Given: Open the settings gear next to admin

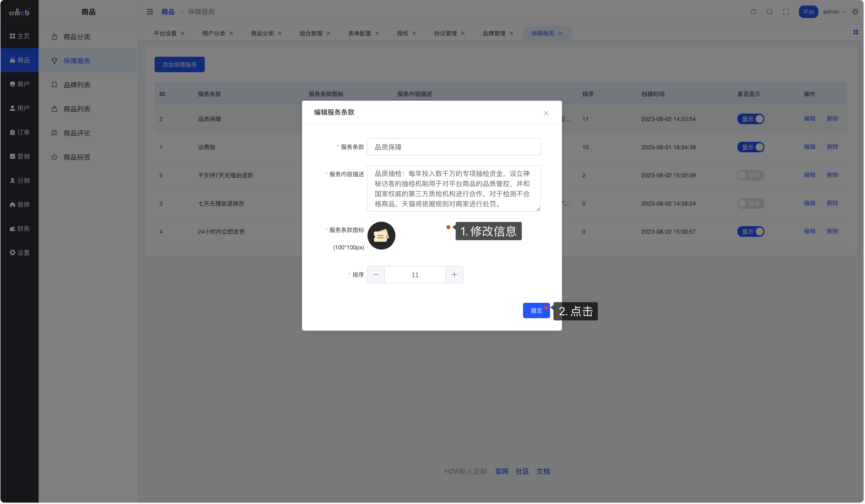Looking at the screenshot, I should coord(855,12).
